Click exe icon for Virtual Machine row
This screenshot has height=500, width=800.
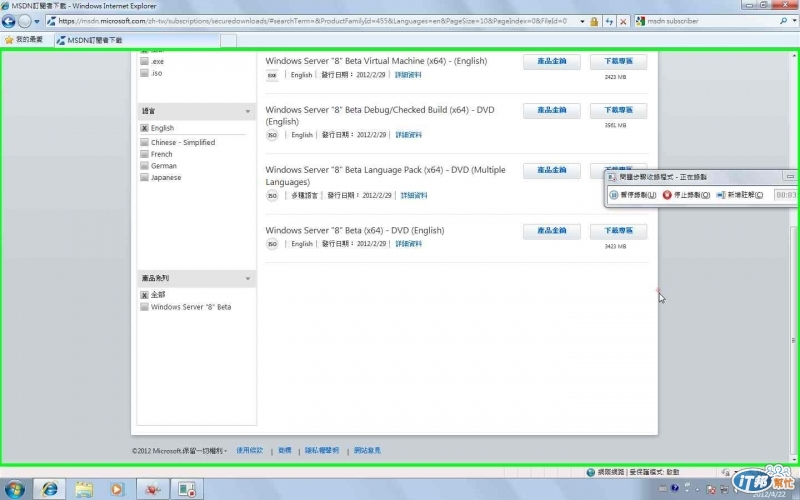272,75
